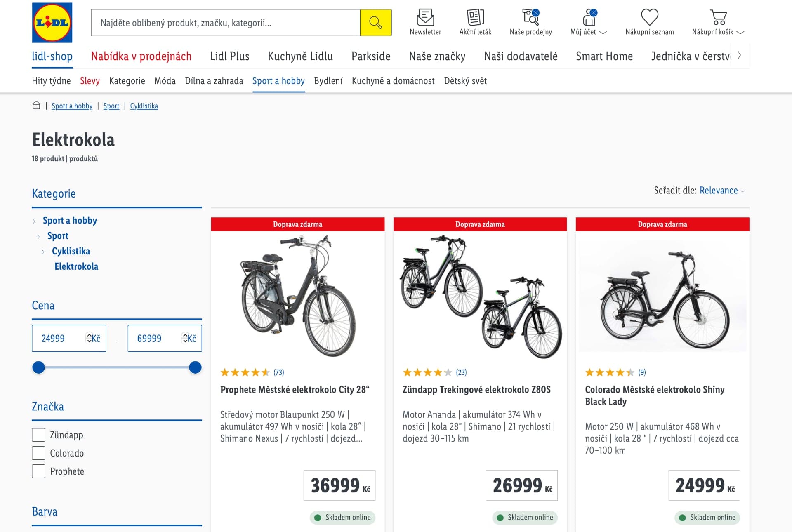Open the Naše značky tab
792x532 pixels.
click(437, 56)
